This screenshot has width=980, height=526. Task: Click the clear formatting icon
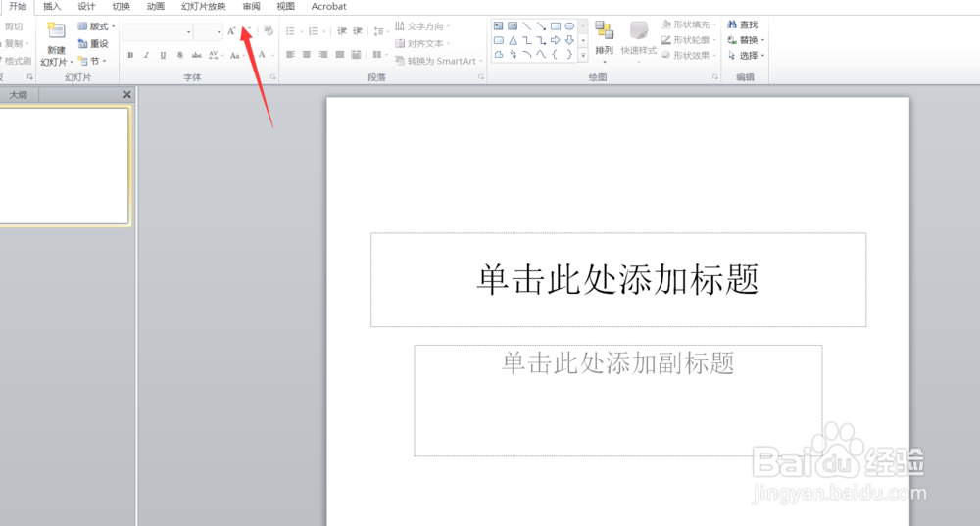tap(269, 31)
